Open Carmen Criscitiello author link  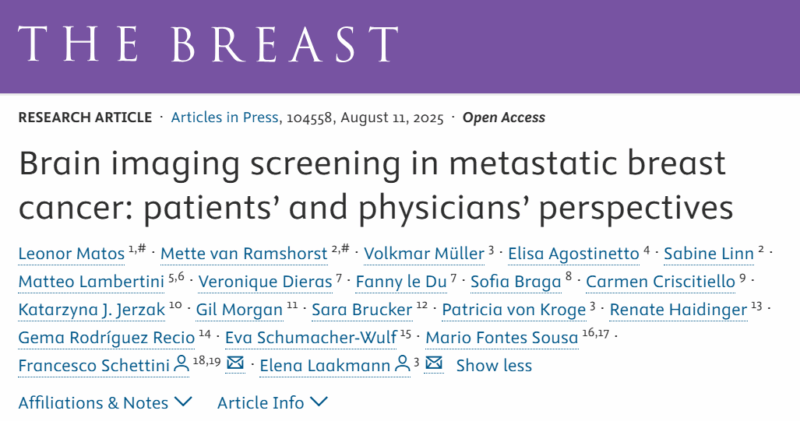(x=660, y=281)
